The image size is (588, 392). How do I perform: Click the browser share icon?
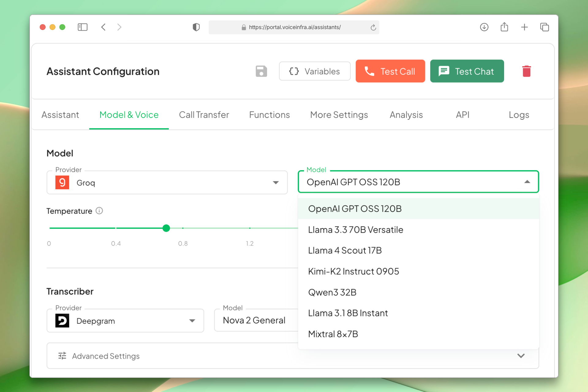click(x=504, y=27)
